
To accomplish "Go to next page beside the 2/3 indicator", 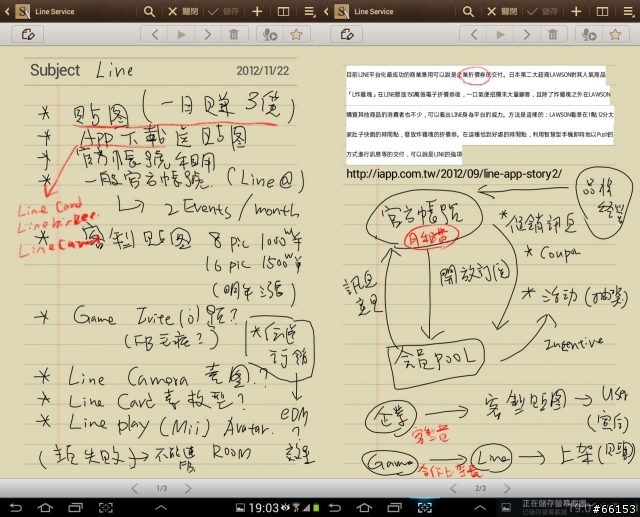I will point(507,488).
